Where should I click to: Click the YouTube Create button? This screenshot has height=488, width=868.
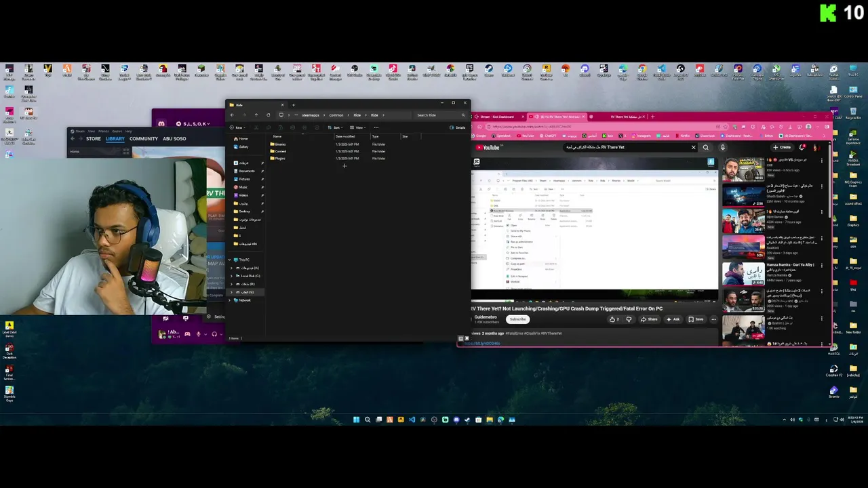point(781,147)
